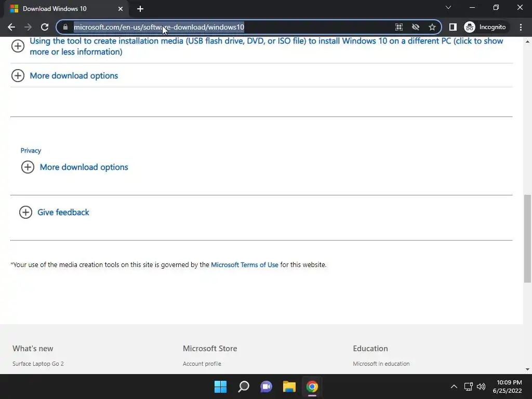532x399 pixels.
Task: Open the clock and date panel
Action: tap(508, 387)
